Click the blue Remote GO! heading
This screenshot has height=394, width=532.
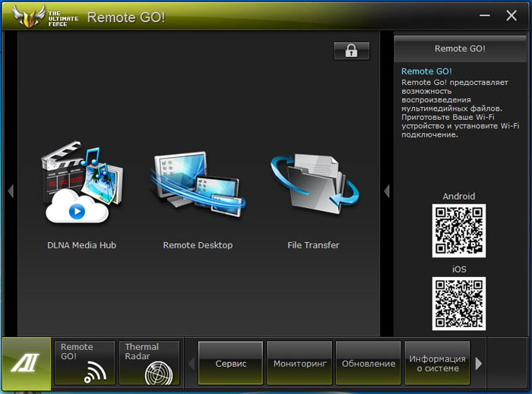coord(426,71)
